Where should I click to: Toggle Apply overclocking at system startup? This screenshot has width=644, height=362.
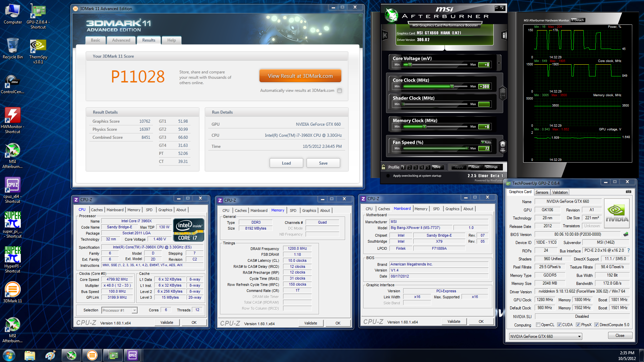tap(388, 176)
